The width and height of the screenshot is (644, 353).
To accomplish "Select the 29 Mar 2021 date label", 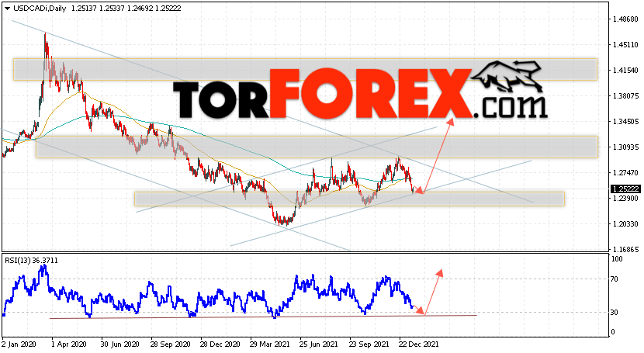I will 269,344.
